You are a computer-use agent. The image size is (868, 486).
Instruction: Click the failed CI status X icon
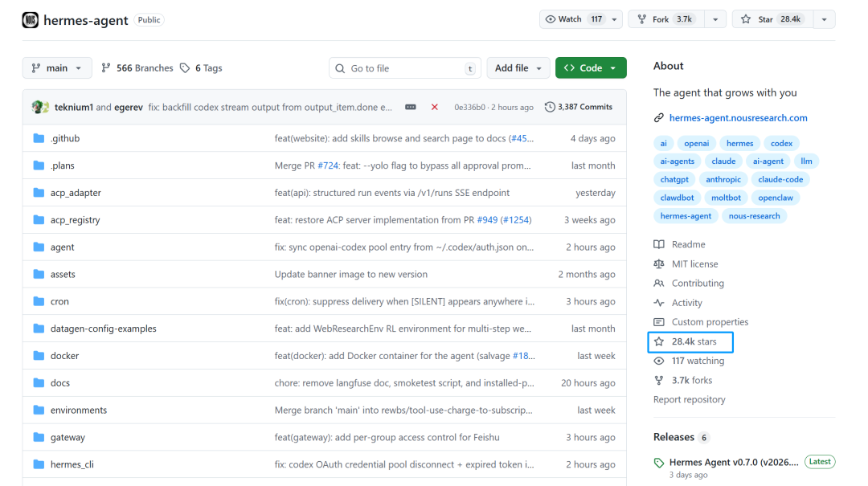tap(435, 107)
